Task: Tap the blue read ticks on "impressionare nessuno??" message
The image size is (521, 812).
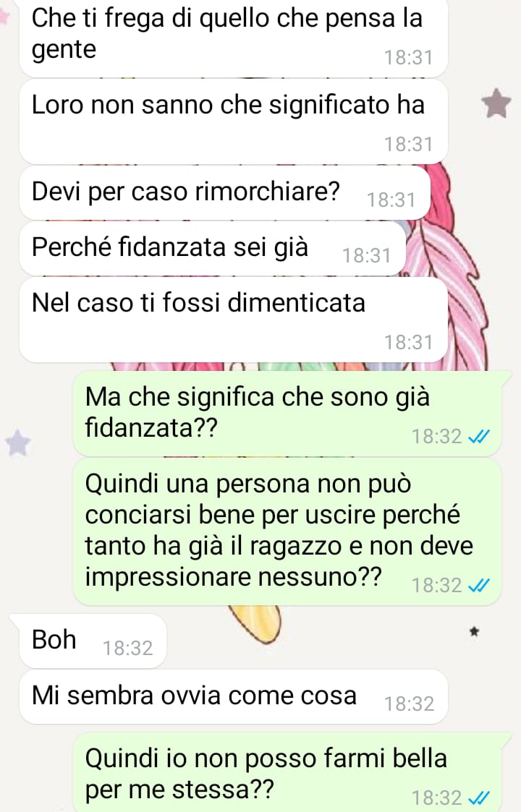Action: click(x=478, y=586)
